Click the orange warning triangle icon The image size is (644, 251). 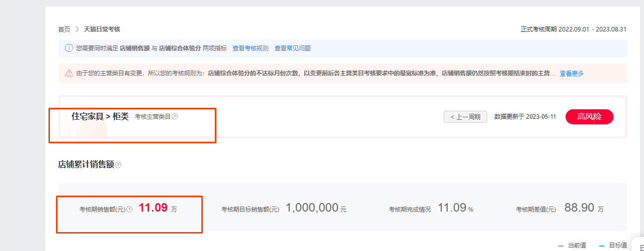(69, 73)
